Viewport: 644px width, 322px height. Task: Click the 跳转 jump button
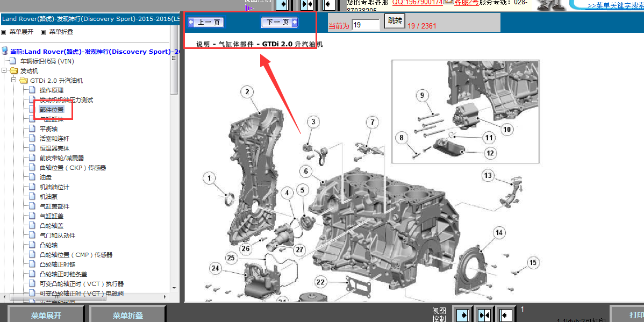pos(395,21)
